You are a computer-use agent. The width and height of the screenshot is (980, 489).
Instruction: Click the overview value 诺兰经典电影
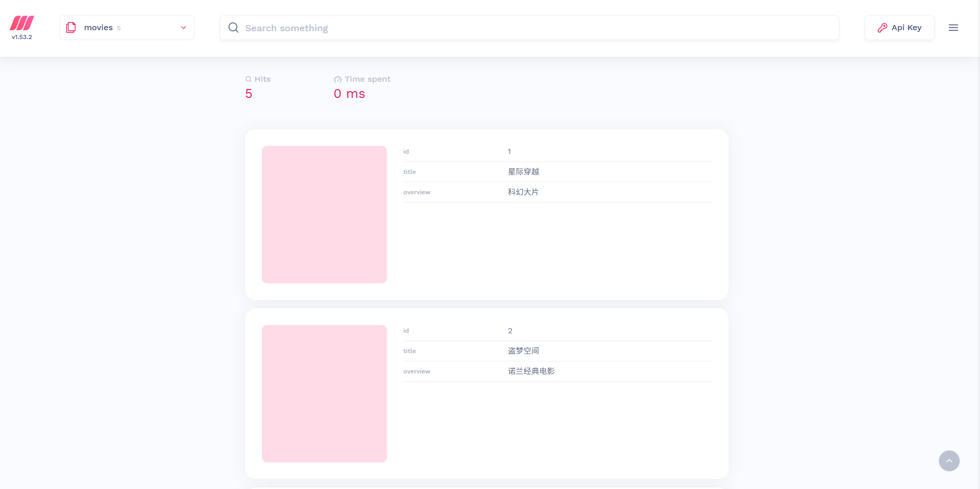pyautogui.click(x=531, y=371)
